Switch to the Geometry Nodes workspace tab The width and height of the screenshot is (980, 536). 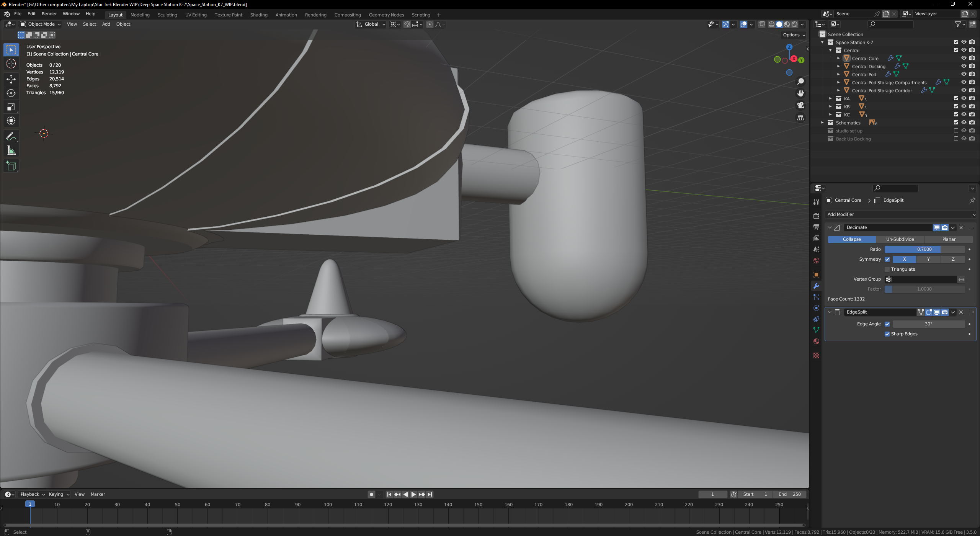[386, 15]
